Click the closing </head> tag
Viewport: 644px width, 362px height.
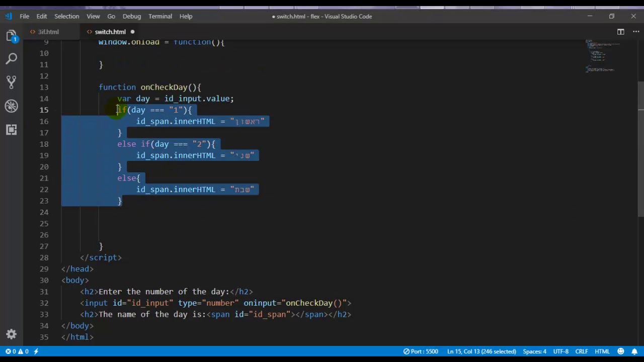[77, 269]
